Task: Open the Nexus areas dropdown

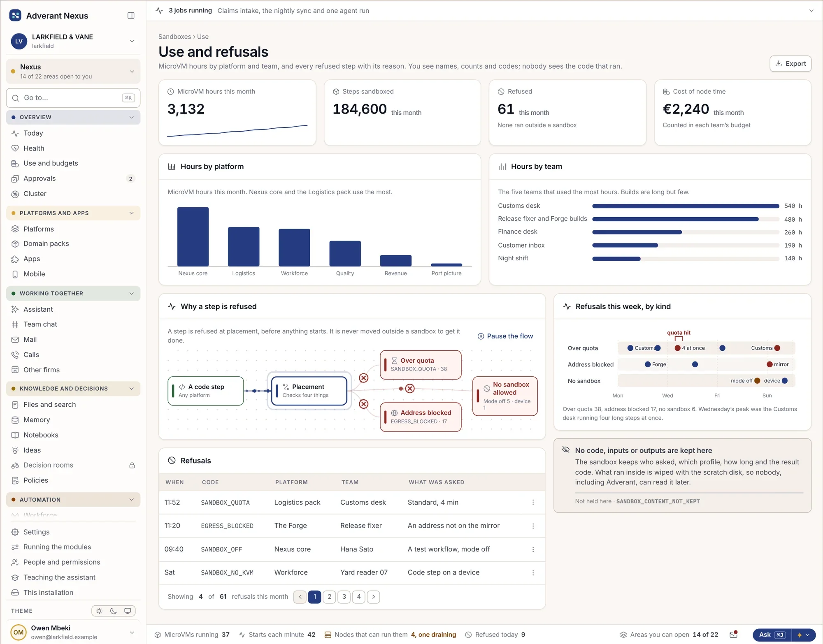Action: [73, 71]
